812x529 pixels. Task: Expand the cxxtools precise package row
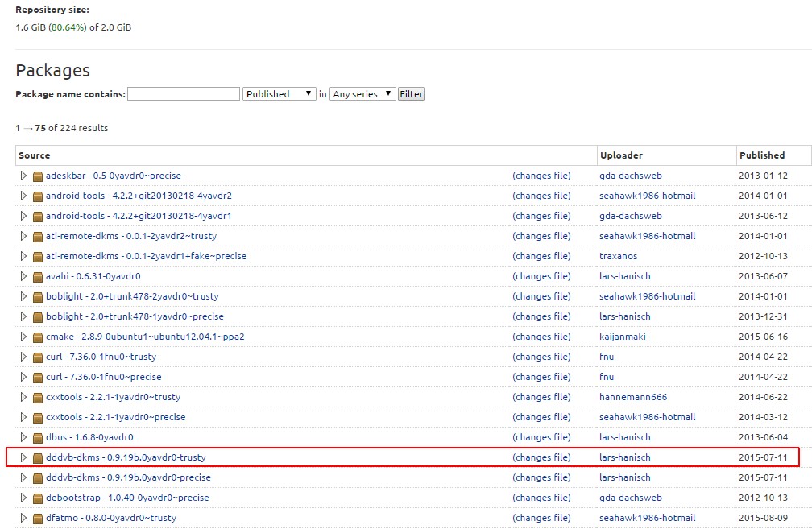[x=23, y=418]
